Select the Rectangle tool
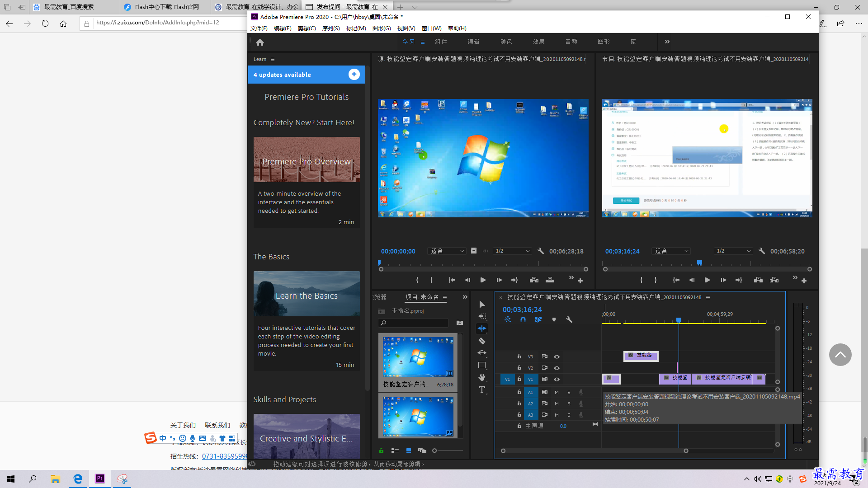 pos(482,365)
